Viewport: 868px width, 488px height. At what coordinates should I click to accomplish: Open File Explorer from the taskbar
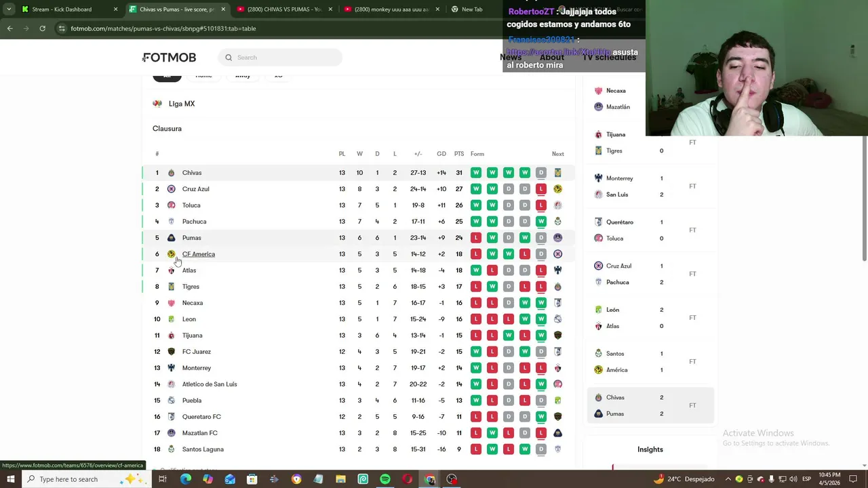[x=340, y=479]
